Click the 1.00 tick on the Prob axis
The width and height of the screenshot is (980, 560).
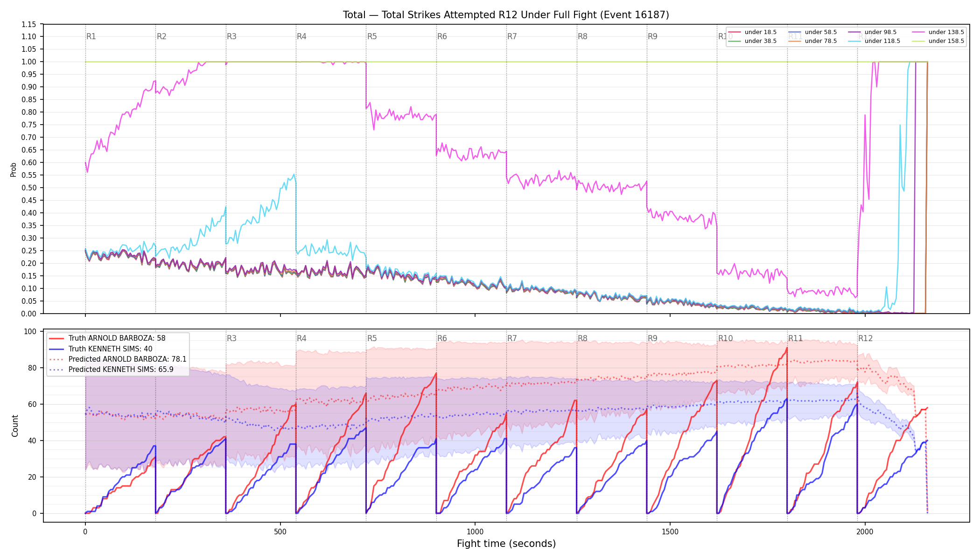[29, 62]
